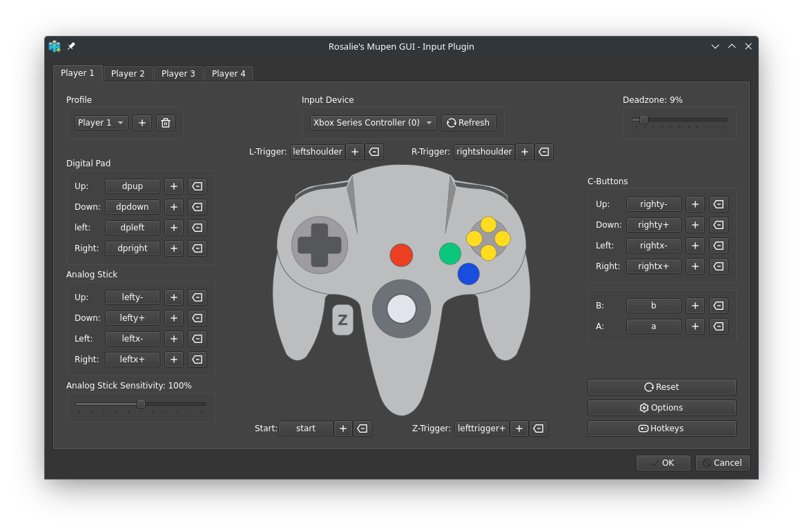The height and width of the screenshot is (532, 803).
Task: Add a mapping for C-Buttons Down
Action: point(695,225)
